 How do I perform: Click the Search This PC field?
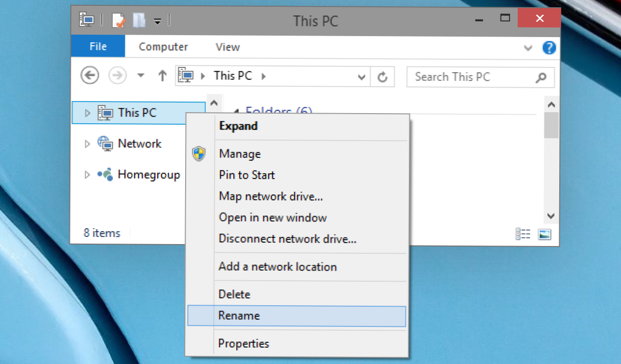click(481, 77)
